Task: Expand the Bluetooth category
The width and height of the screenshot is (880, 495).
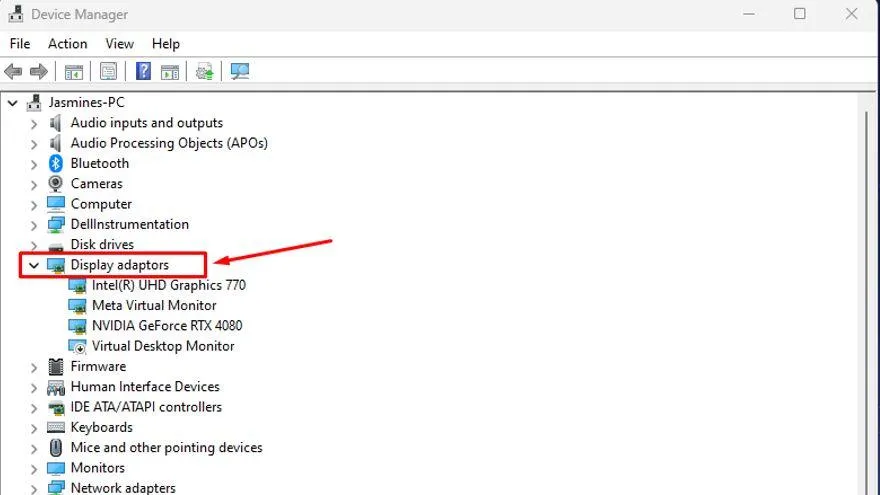Action: (x=34, y=164)
